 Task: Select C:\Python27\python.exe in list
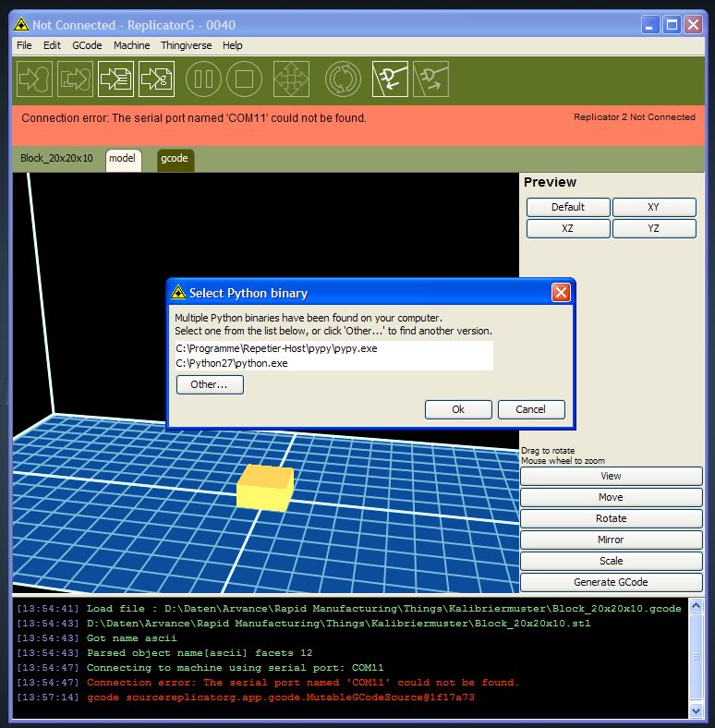tap(333, 363)
